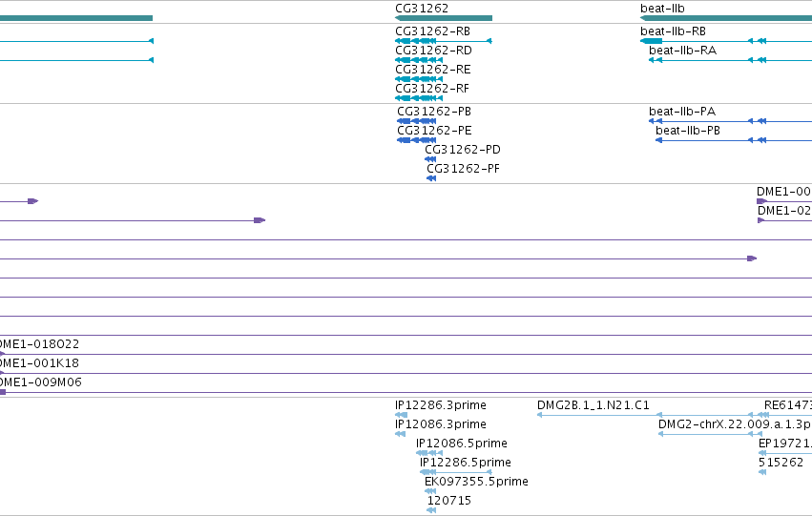Click the IP12086.3prime EST label
812x516 pixels.
441,424
